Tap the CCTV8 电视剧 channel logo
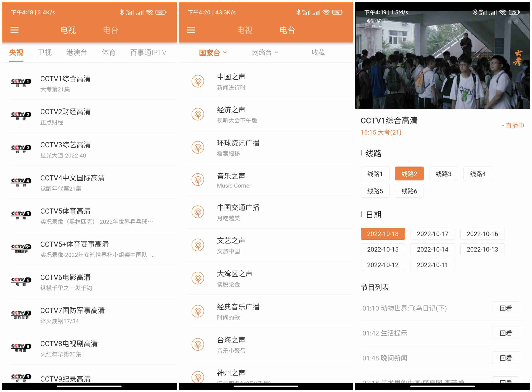 tap(21, 348)
